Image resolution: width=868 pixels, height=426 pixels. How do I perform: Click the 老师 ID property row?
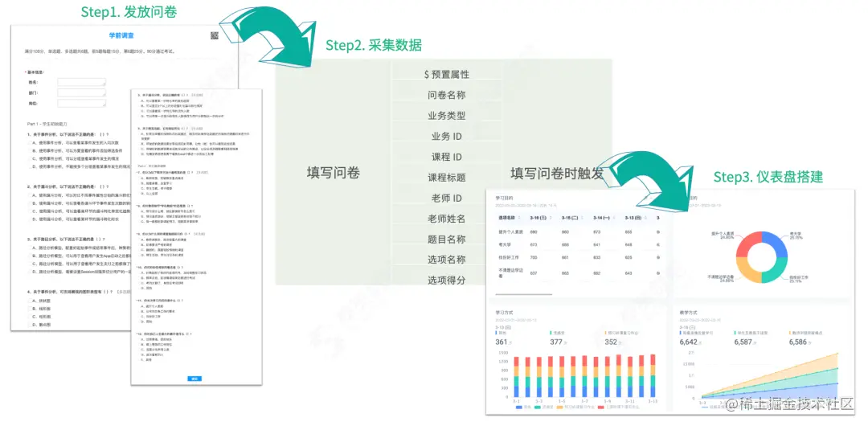pos(447,198)
